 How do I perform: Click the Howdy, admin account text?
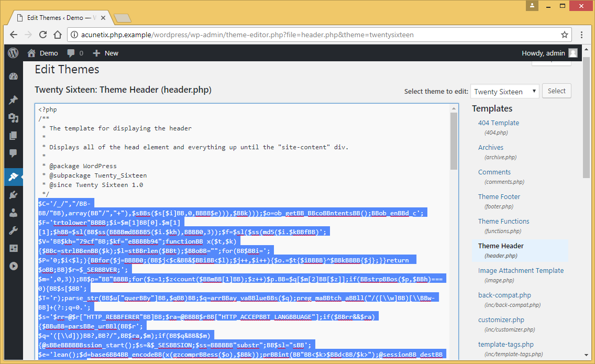pos(543,53)
